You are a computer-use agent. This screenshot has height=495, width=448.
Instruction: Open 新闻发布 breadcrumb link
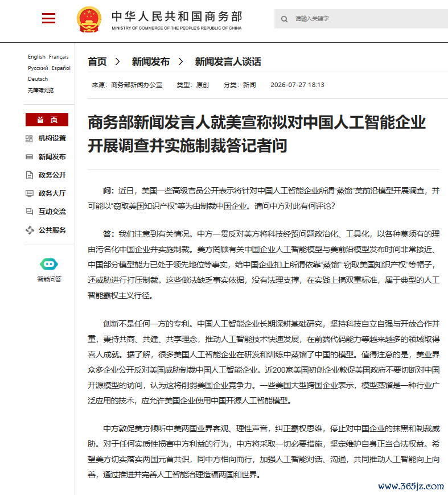click(151, 61)
